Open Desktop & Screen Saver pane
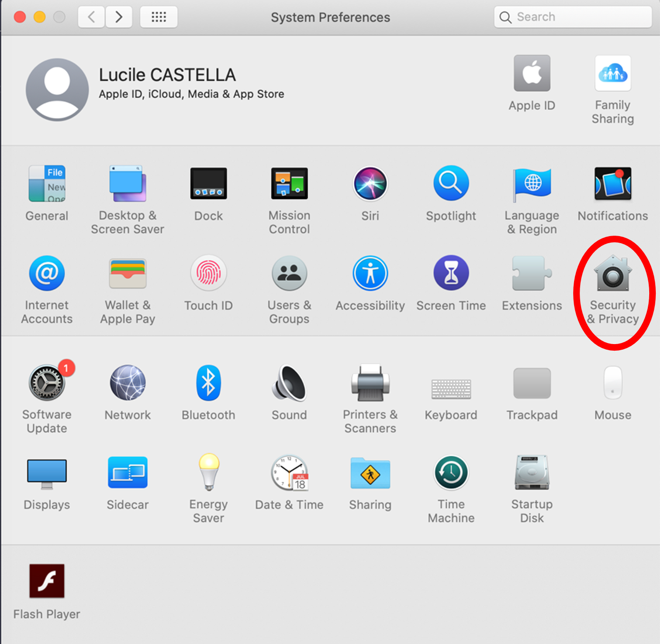 tap(128, 184)
